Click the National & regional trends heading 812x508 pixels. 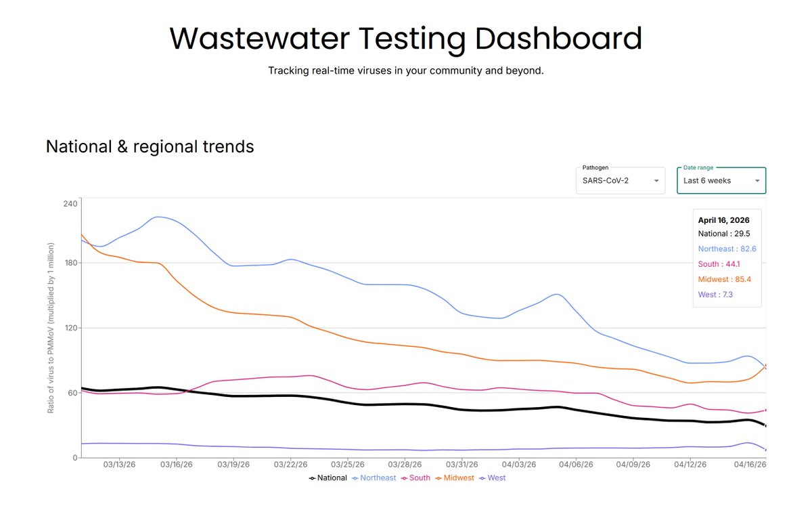click(x=150, y=146)
